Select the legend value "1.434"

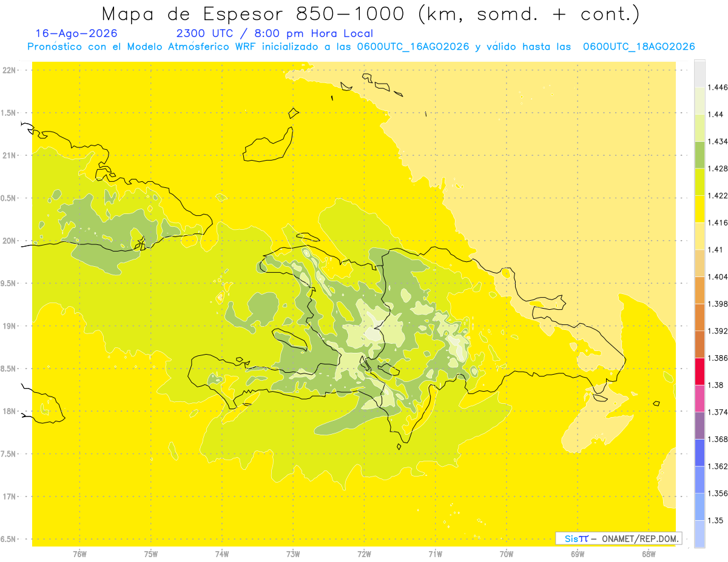coord(717,141)
